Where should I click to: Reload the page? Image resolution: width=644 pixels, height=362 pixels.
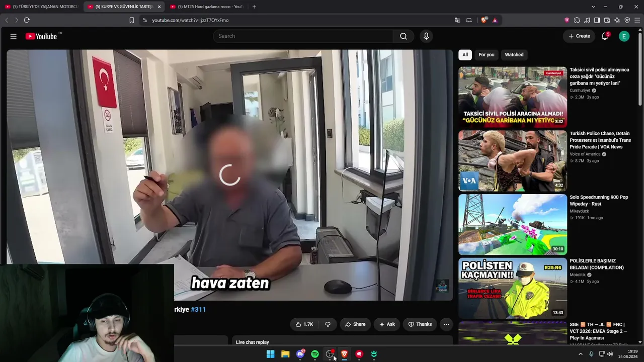click(x=27, y=20)
